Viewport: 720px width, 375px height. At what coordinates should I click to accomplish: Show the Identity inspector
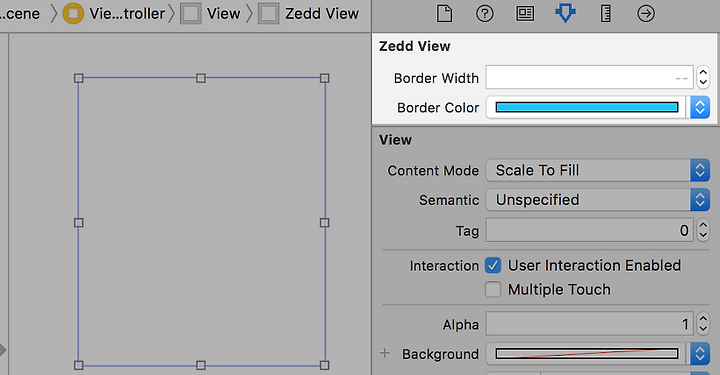(x=525, y=14)
